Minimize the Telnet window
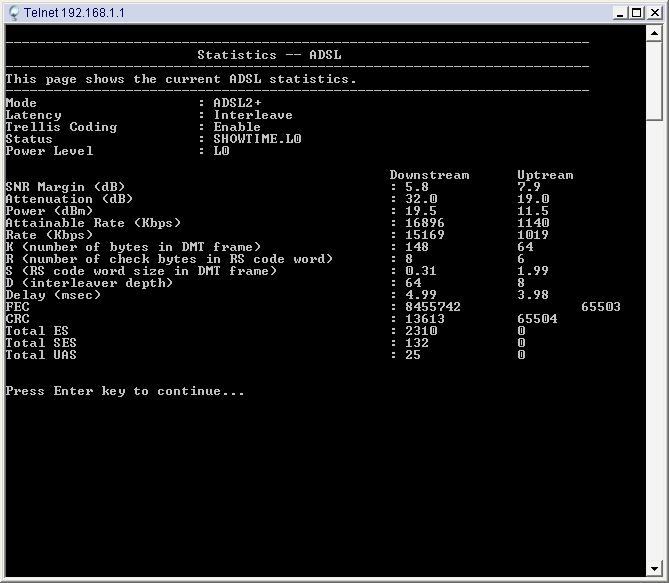The height and width of the screenshot is (583, 669). [x=620, y=13]
